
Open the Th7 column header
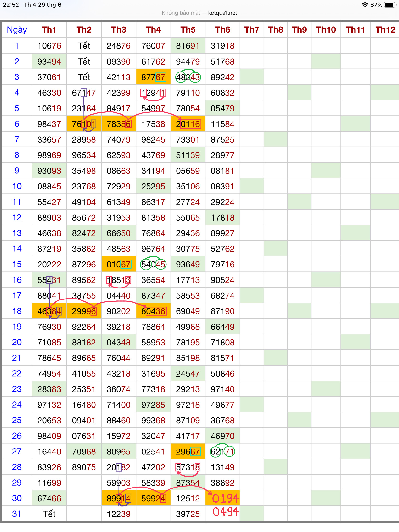click(252, 30)
